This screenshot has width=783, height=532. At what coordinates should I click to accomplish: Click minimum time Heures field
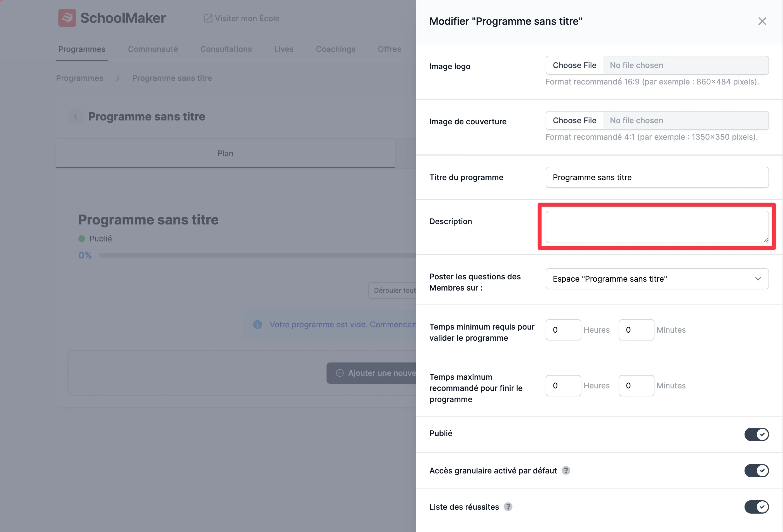point(563,330)
